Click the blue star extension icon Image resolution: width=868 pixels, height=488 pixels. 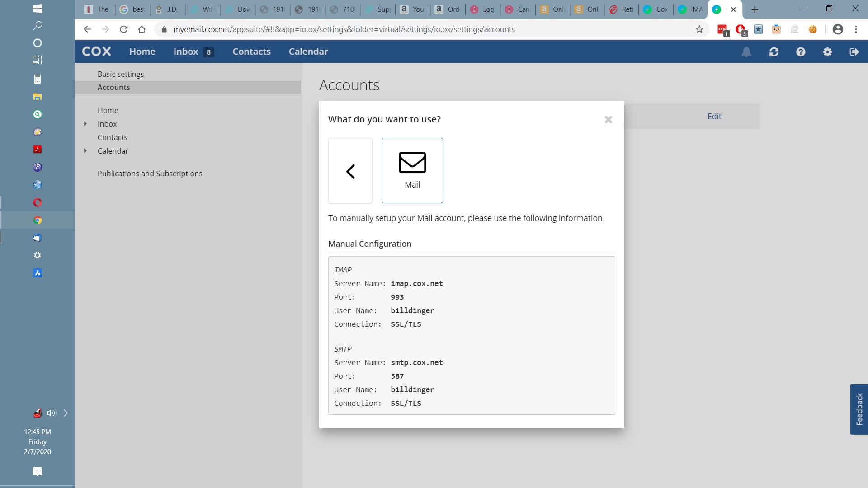point(759,29)
